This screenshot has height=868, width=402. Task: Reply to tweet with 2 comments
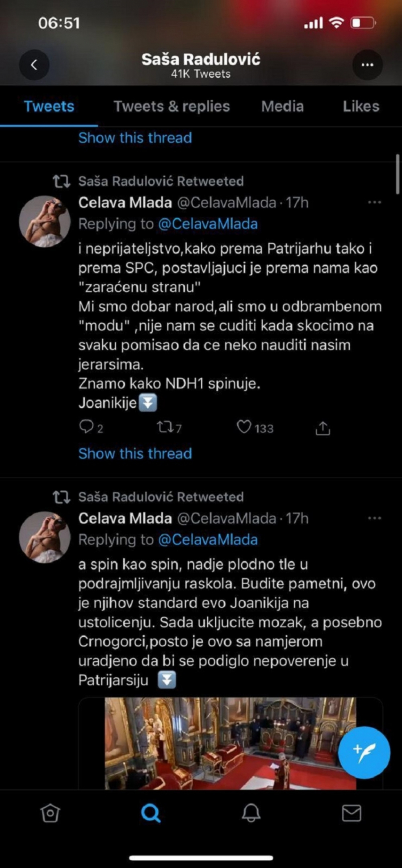(86, 428)
